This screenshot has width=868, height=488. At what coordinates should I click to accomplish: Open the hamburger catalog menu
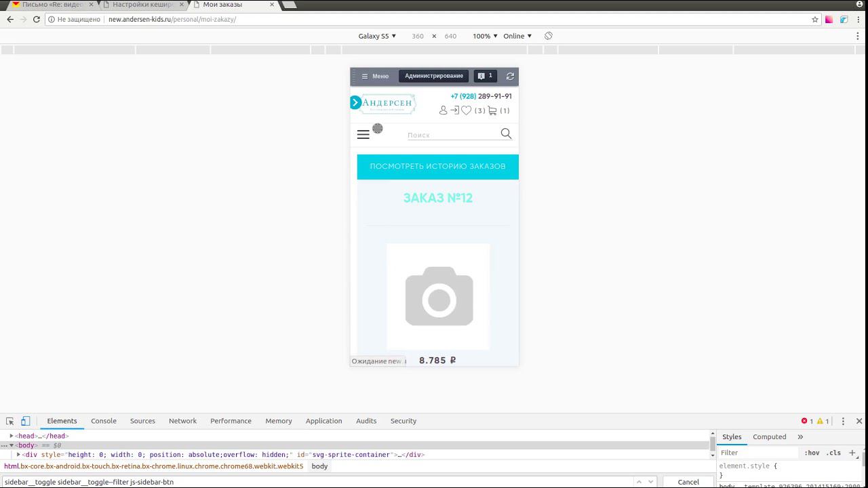(363, 134)
